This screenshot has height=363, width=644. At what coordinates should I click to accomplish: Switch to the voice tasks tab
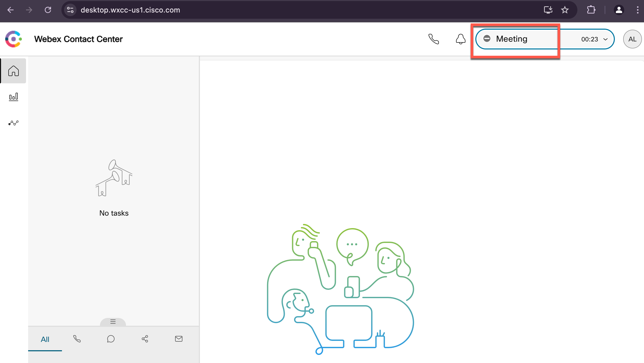tap(77, 339)
